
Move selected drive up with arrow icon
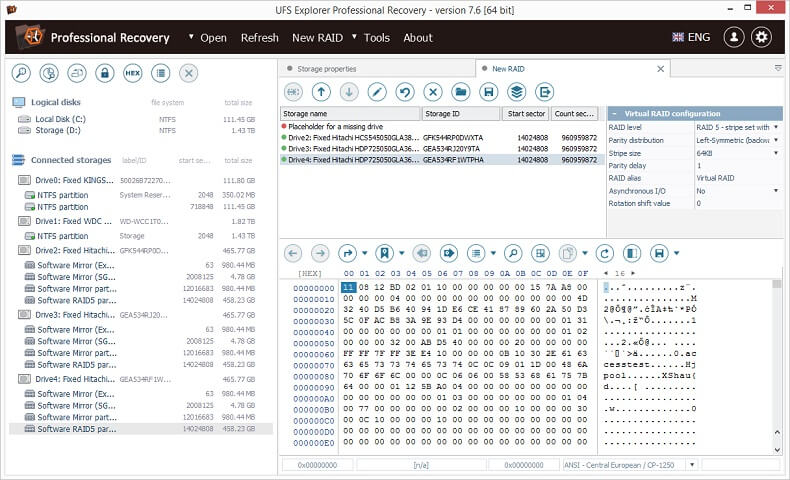pyautogui.click(x=321, y=92)
